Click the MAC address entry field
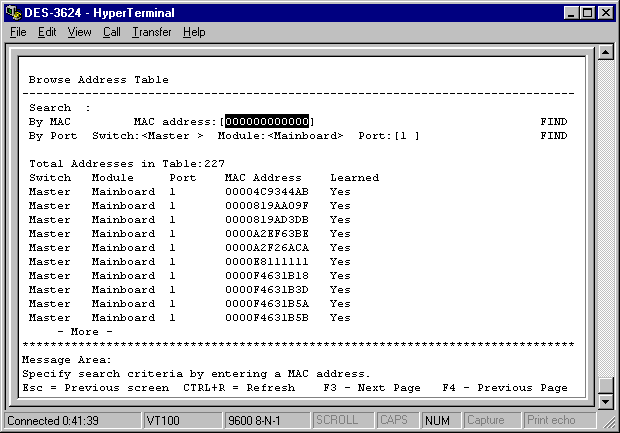 (x=267, y=121)
